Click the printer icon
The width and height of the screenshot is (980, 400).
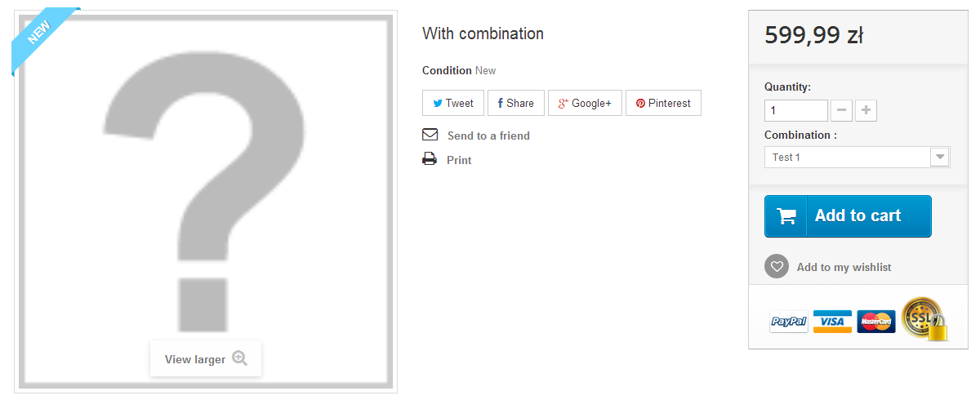click(430, 159)
